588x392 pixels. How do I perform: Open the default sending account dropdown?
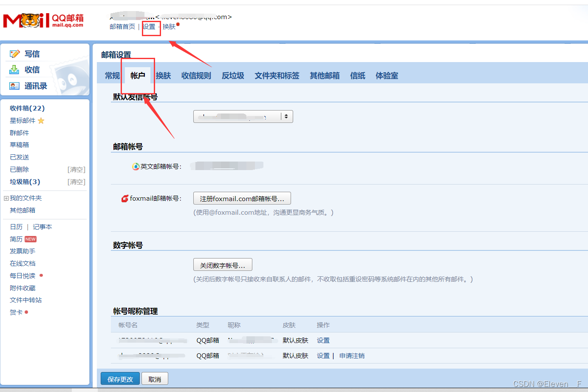click(243, 116)
